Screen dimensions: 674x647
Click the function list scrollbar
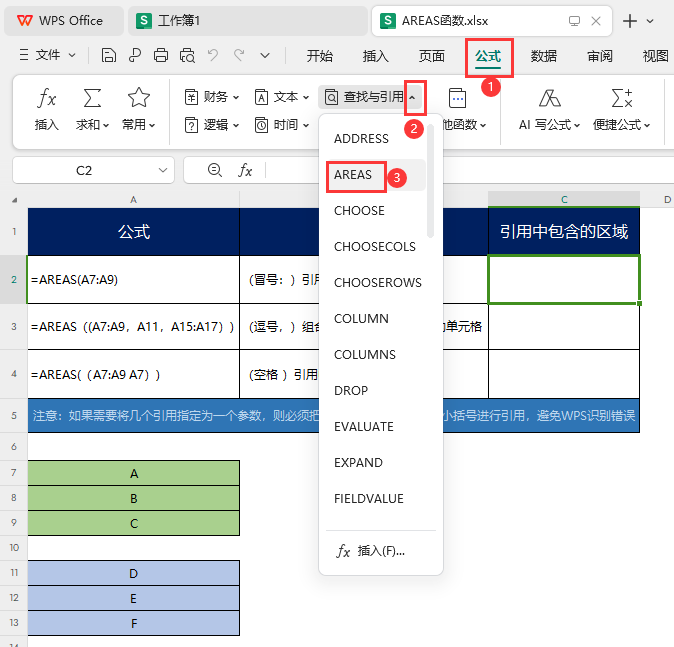tap(430, 181)
